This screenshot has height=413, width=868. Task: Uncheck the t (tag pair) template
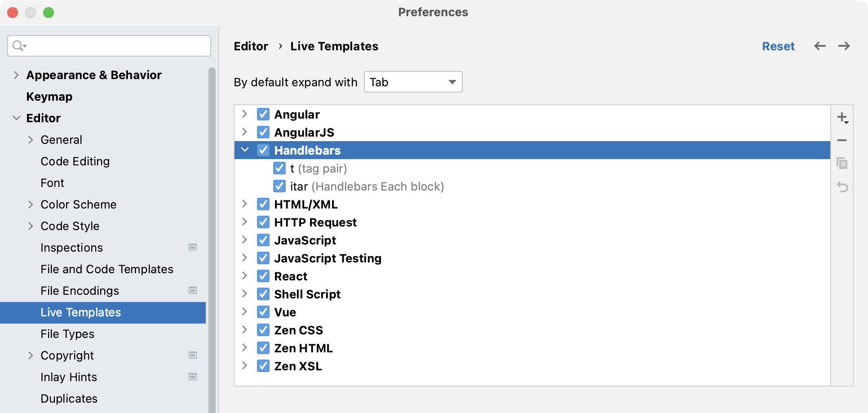coord(279,168)
